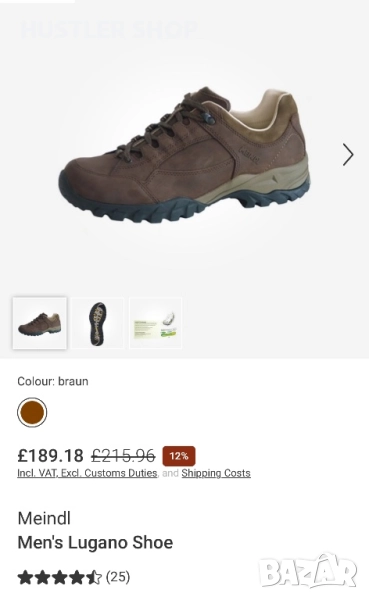Viewport: 369px width, 600px height.
Task: Show the next product image with the arrow
Action: pos(348,155)
